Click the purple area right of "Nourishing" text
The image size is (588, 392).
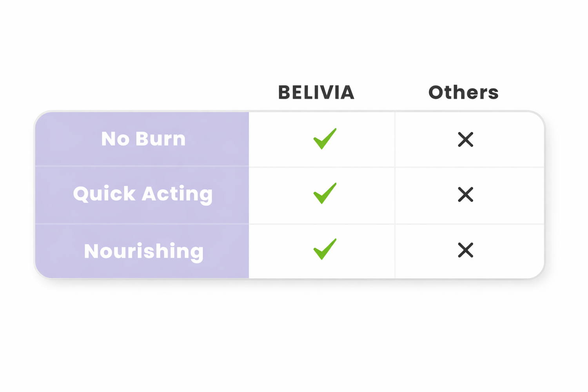click(227, 251)
